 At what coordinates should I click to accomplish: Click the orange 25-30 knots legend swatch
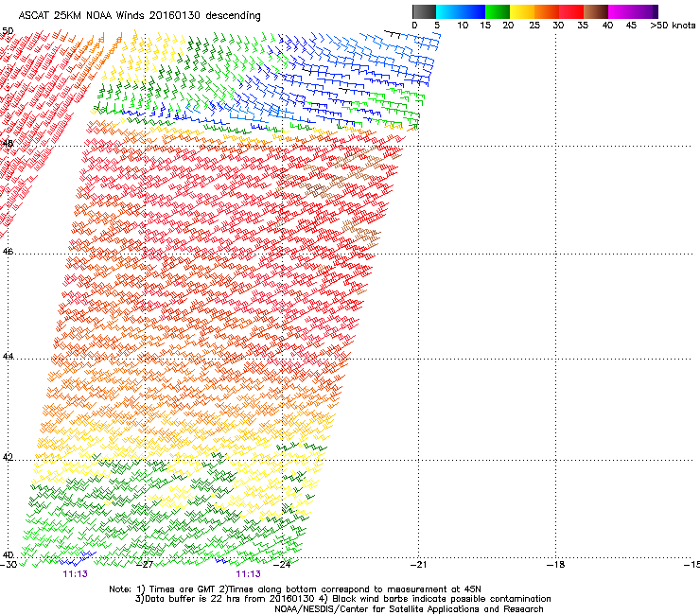pyautogui.click(x=547, y=11)
